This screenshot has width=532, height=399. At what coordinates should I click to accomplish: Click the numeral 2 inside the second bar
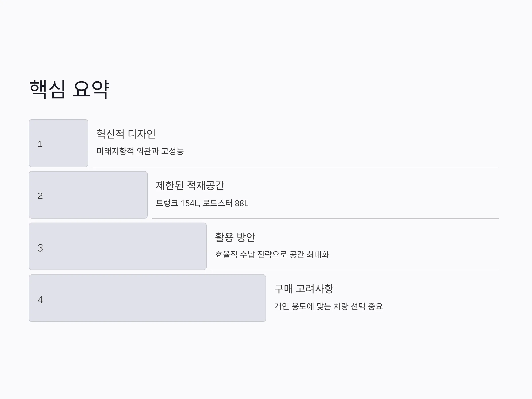point(40,196)
